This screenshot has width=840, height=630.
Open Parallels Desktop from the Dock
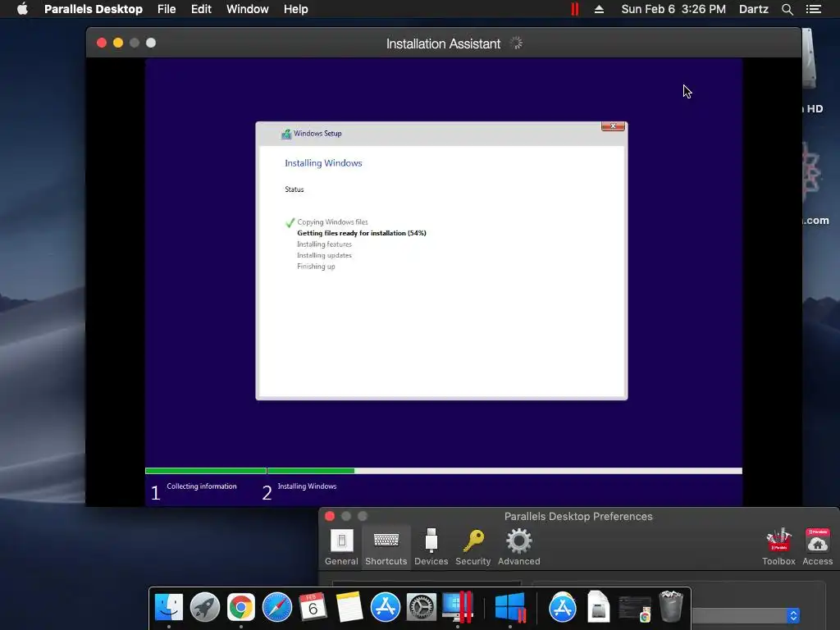(458, 607)
